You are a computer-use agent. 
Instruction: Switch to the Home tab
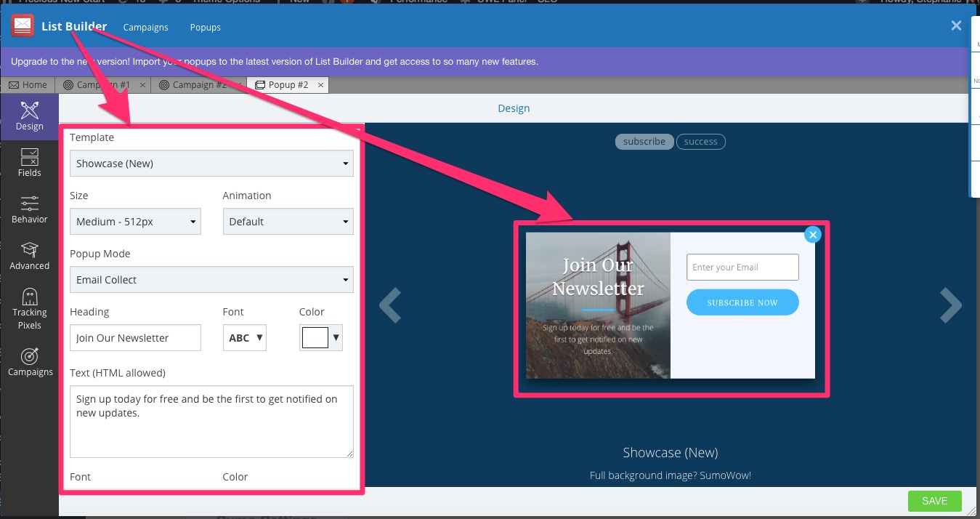click(28, 85)
